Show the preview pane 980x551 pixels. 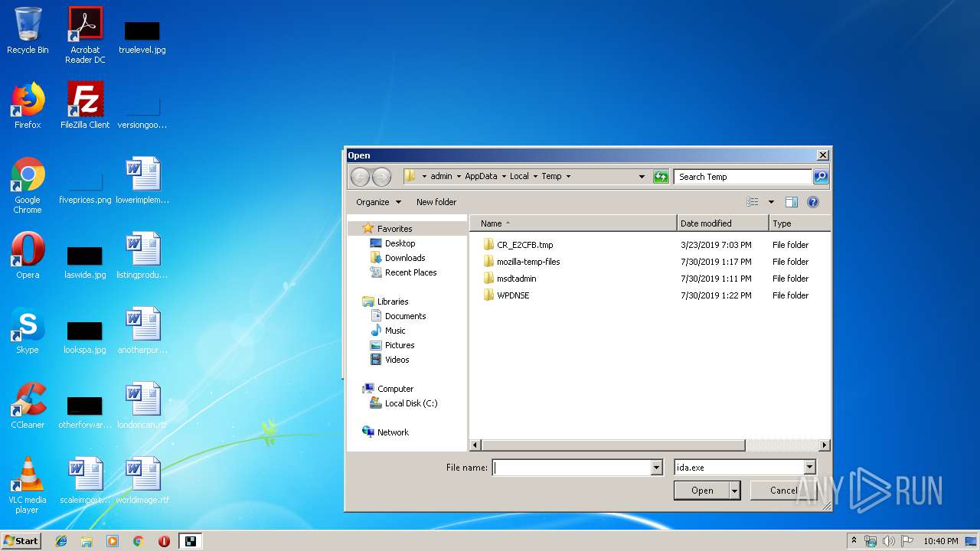click(792, 202)
